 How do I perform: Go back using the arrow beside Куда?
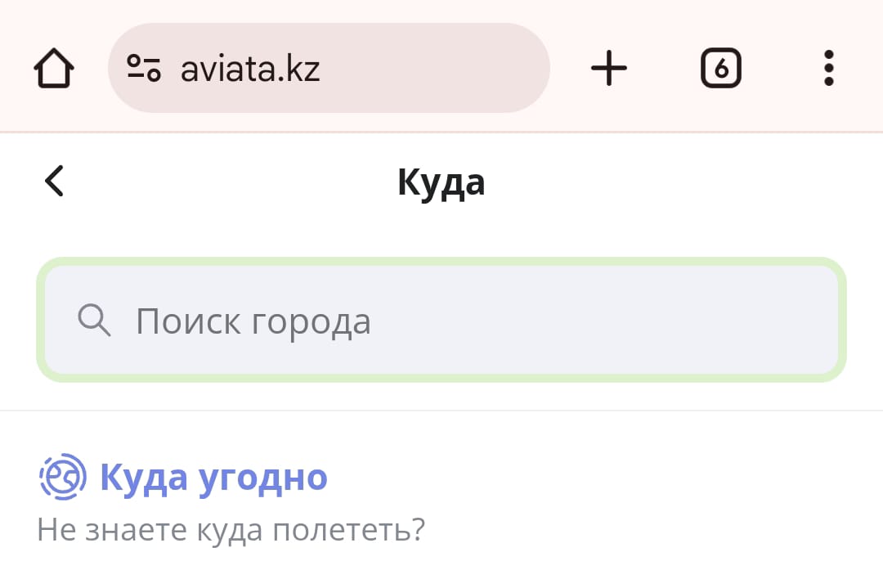point(54,181)
